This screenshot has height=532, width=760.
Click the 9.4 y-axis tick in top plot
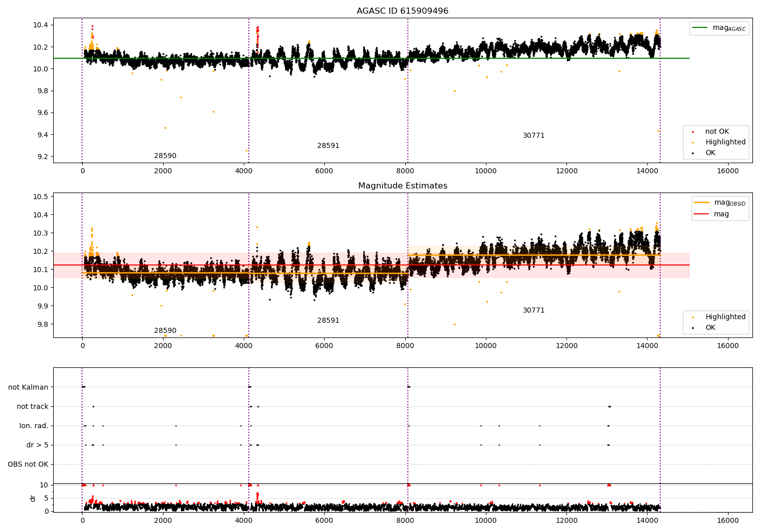[x=43, y=135]
